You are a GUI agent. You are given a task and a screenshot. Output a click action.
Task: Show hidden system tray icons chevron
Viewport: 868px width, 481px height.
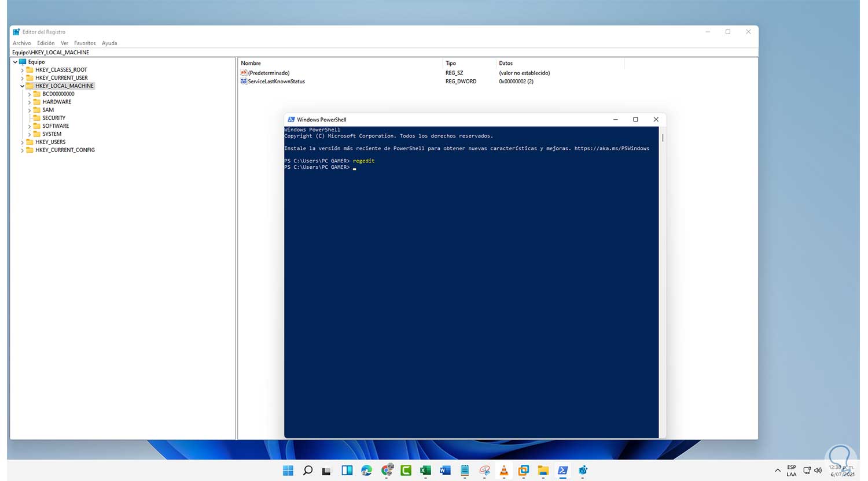[x=777, y=471]
